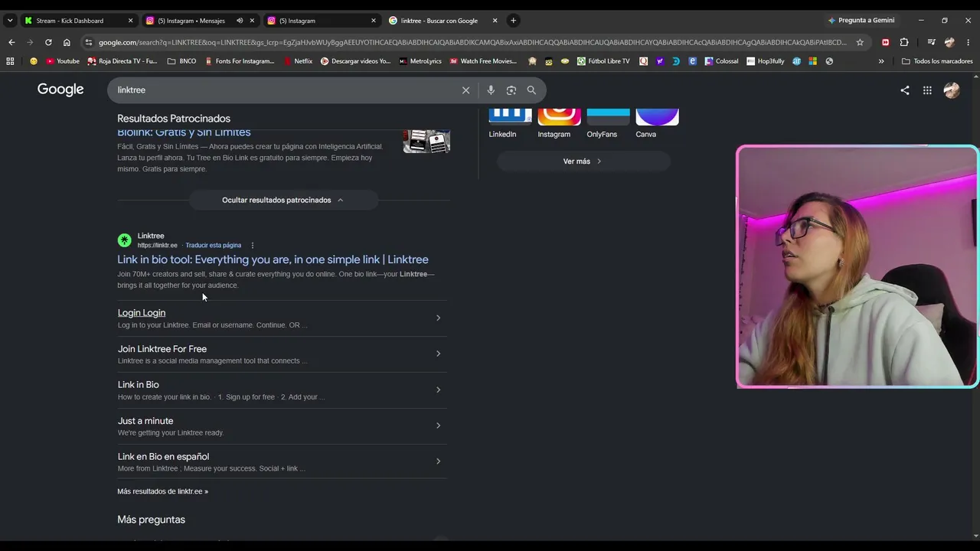This screenshot has height=551, width=980.
Task: Open the browser profile avatar in toolbar
Action: point(950,42)
